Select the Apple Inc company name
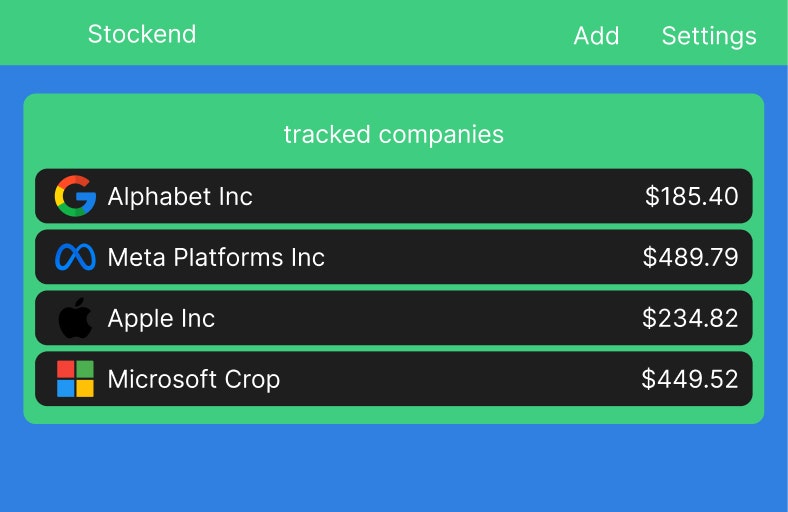This screenshot has width=788, height=512. [161, 319]
